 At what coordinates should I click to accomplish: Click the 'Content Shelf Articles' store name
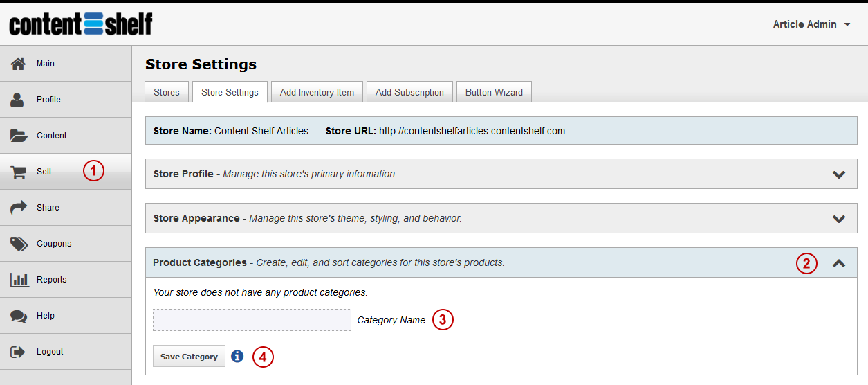[261, 131]
